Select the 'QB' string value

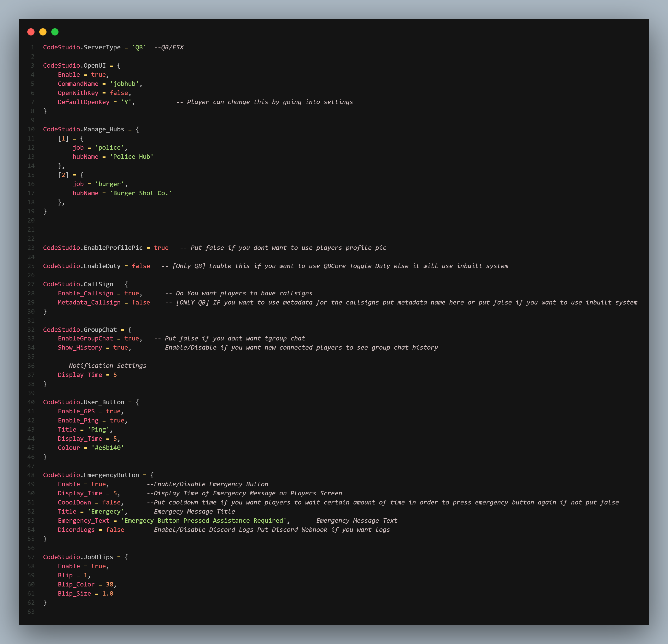coord(139,47)
